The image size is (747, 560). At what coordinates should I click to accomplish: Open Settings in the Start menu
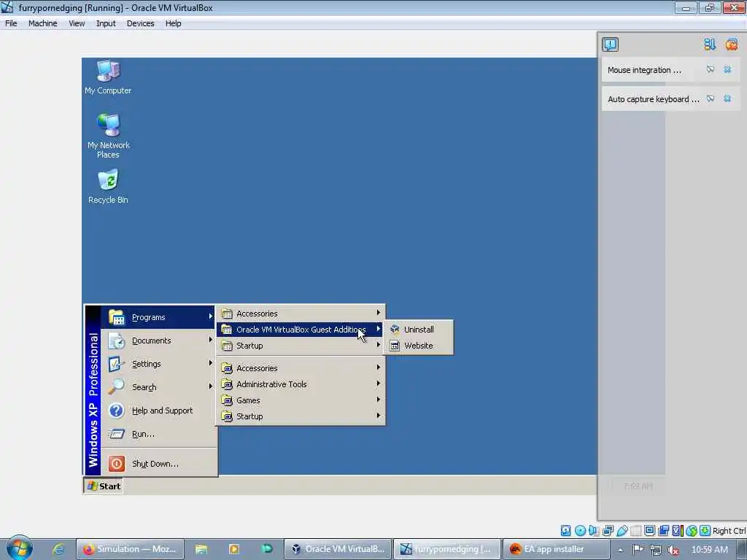pos(158,364)
